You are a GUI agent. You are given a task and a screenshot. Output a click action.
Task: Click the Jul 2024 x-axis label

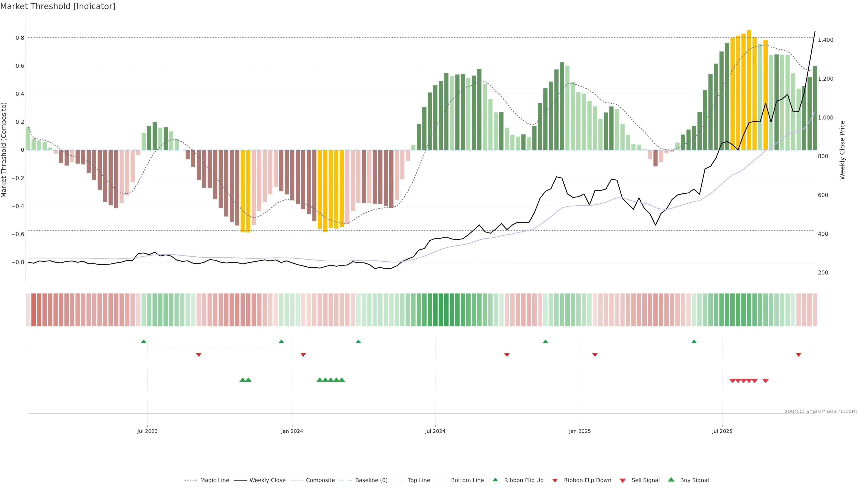[435, 431]
